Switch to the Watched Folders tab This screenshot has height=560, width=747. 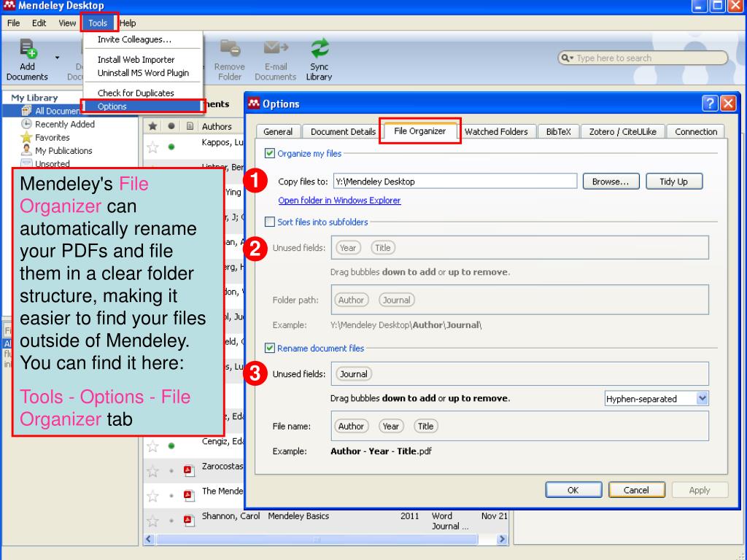tap(496, 132)
